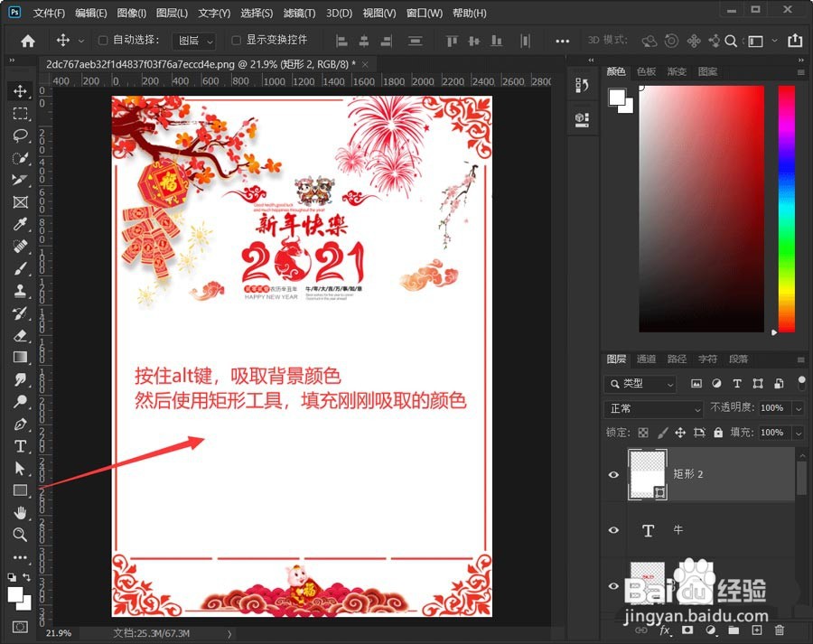Click the hue spectrum slider

click(786, 209)
